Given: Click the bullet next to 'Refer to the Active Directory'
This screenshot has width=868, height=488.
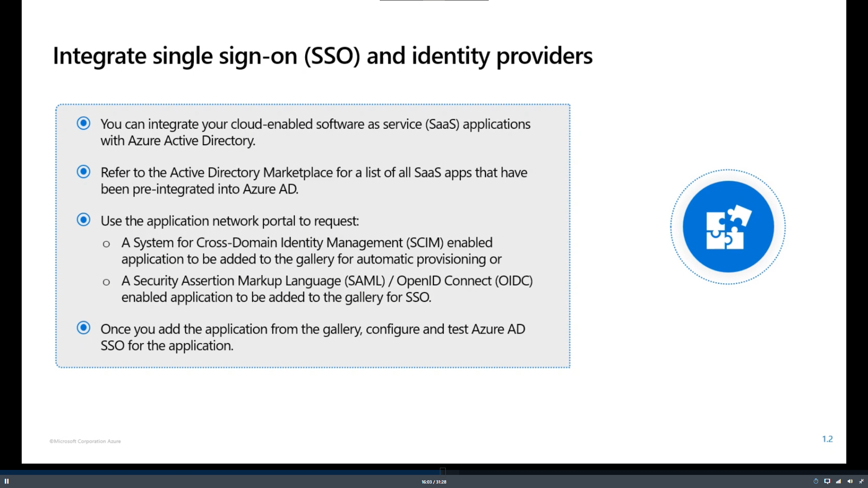Looking at the screenshot, I should click(x=84, y=172).
